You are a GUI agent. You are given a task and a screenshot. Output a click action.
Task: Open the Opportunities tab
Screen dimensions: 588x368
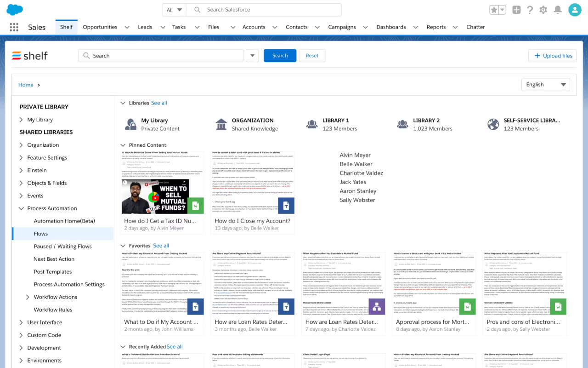tap(100, 27)
